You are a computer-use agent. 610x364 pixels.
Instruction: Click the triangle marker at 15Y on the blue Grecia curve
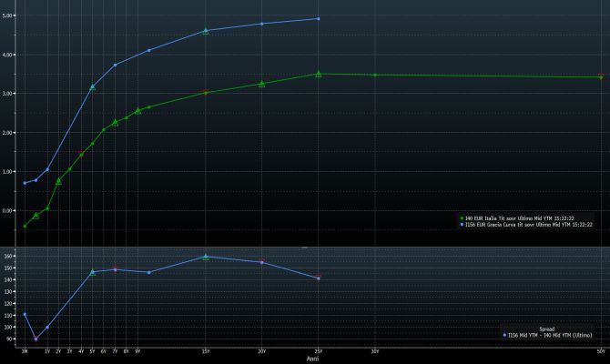click(x=206, y=30)
